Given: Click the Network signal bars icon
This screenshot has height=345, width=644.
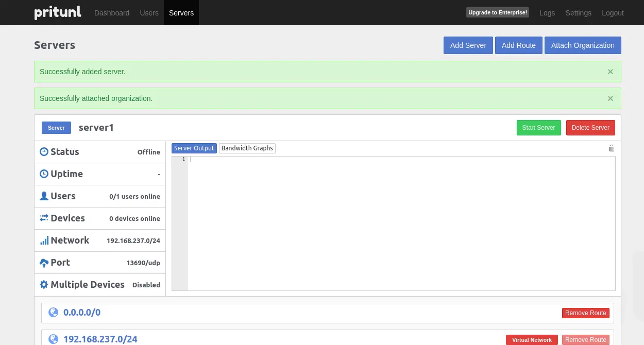Looking at the screenshot, I should point(44,240).
